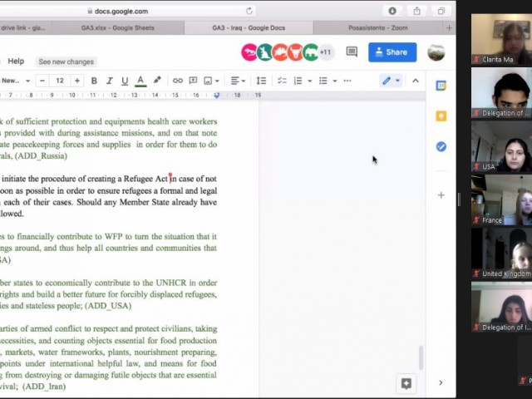532x399 pixels.
Task: Click the (ADD_Russia) text in document
Action: pyautogui.click(x=41, y=155)
